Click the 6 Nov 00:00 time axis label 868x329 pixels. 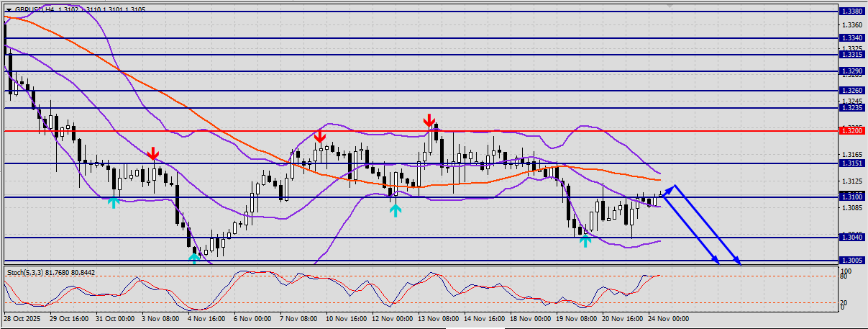click(253, 317)
